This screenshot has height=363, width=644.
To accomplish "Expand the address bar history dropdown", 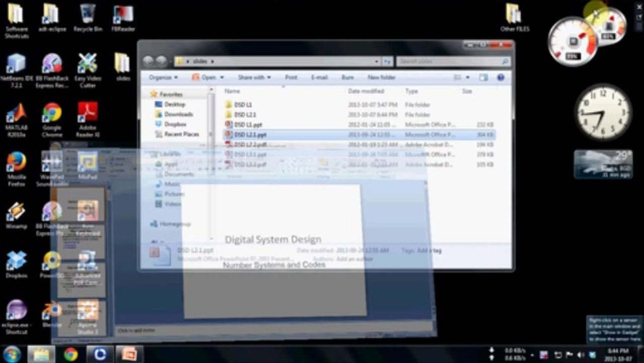I will point(377,61).
